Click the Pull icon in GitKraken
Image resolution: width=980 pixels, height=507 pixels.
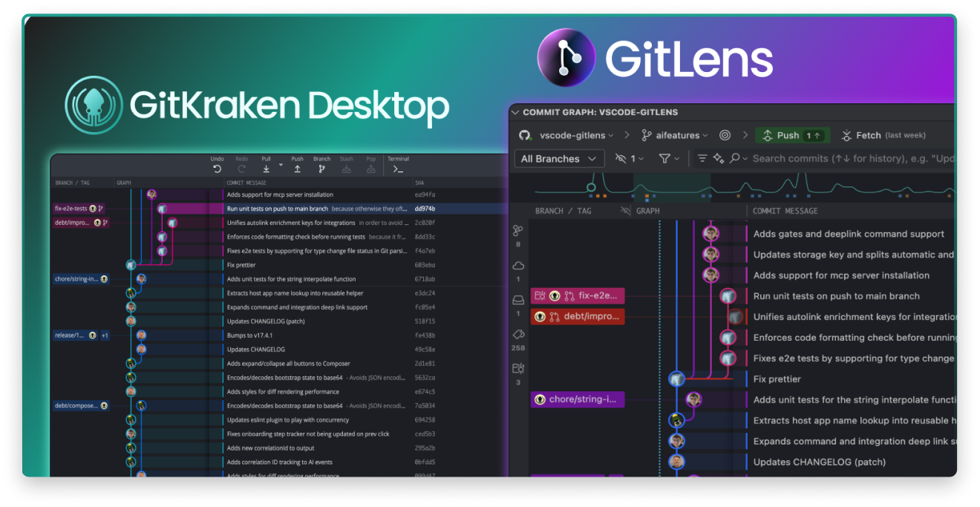(266, 168)
